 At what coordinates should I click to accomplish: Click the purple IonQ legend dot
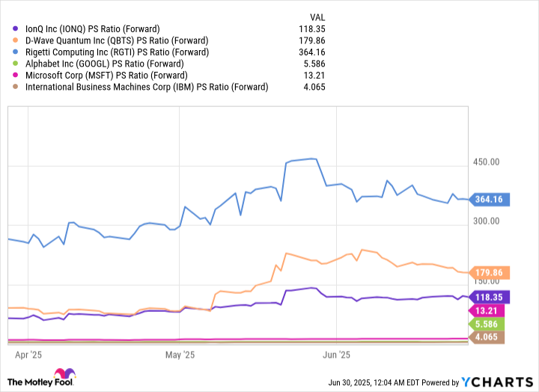click(16, 28)
